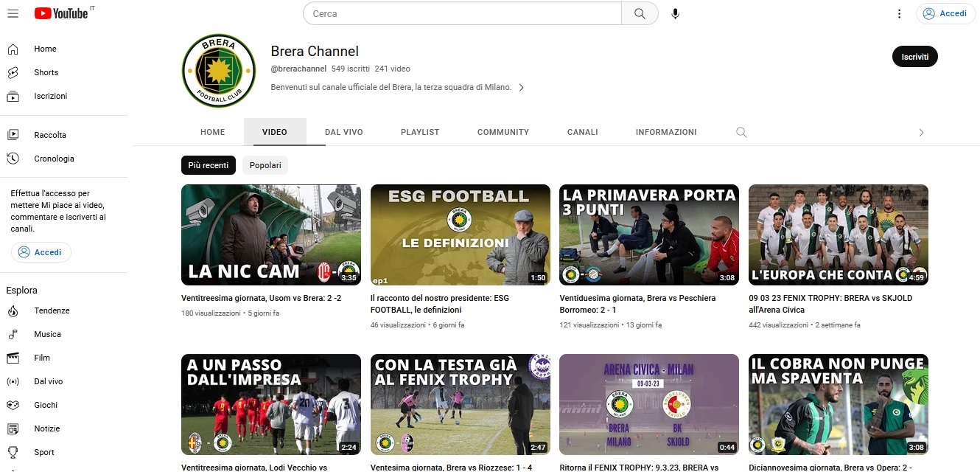Switch to the COMMUNITY tab

(x=503, y=132)
